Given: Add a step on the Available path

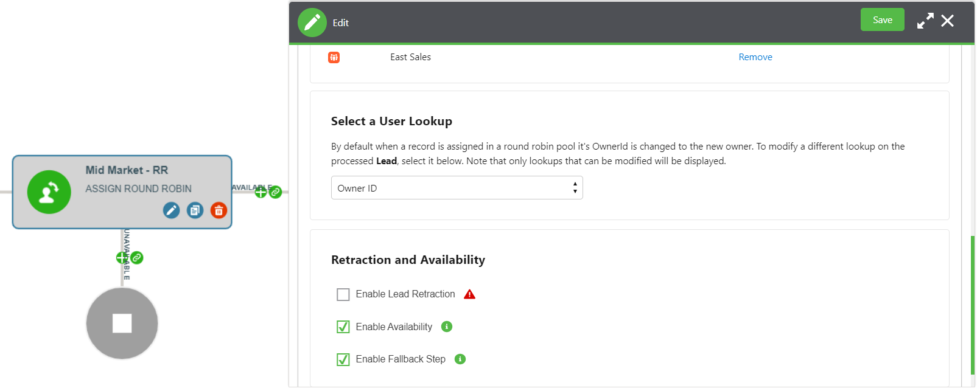Looking at the screenshot, I should (261, 192).
